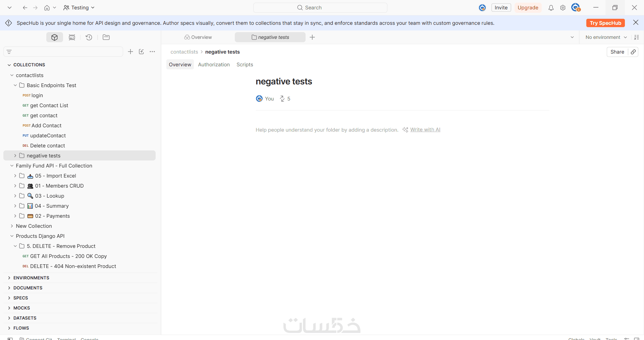Click the Home icon in top bar
Viewport: 644px width, 340px height.
[47, 8]
